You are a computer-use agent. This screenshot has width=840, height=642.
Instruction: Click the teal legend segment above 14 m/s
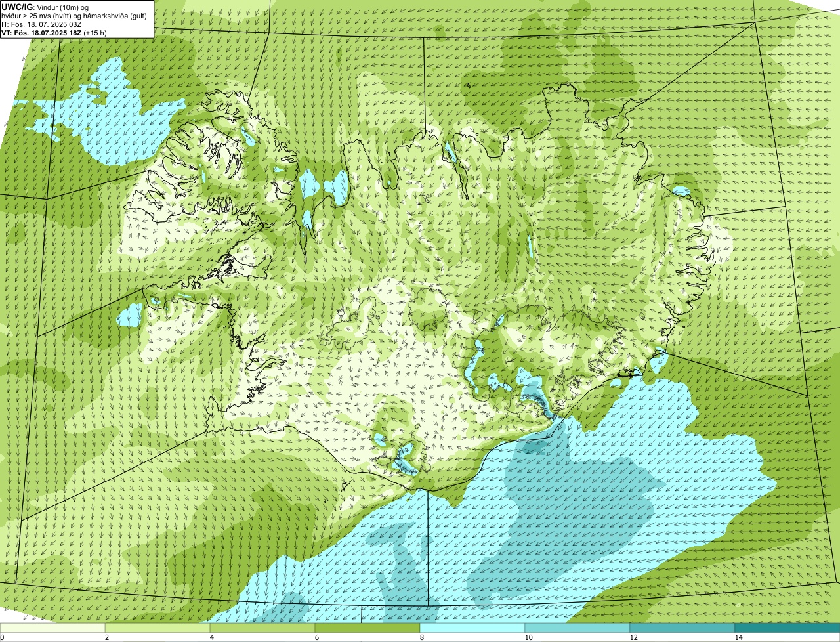tap(787, 628)
